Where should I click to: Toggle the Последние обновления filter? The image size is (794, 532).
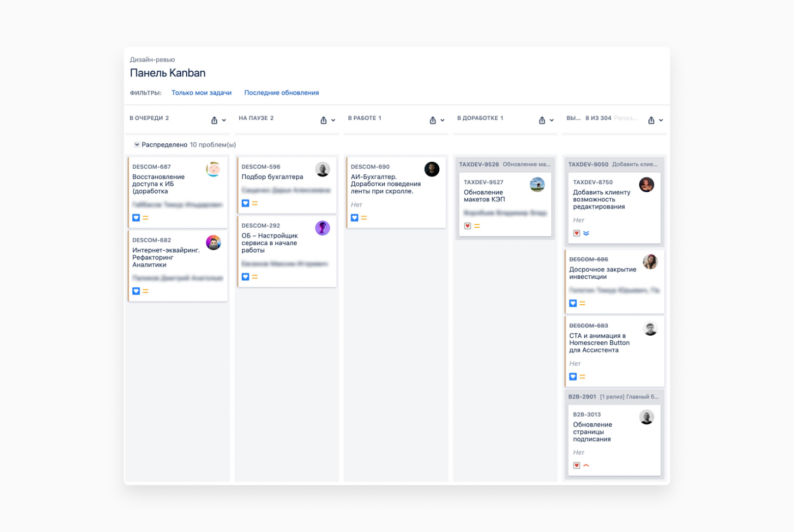(281, 93)
